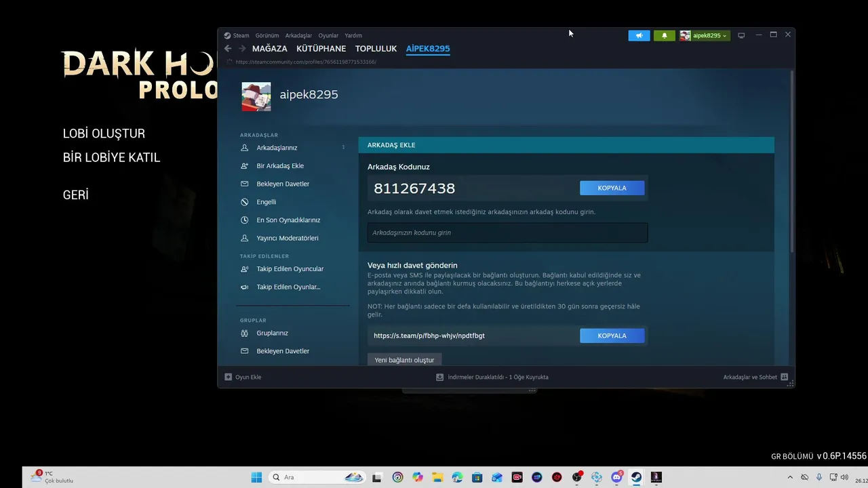Screen dimensions: 868x488
Task: Open Bekleyen Davetler under Arkadaşlar
Action: (283, 184)
